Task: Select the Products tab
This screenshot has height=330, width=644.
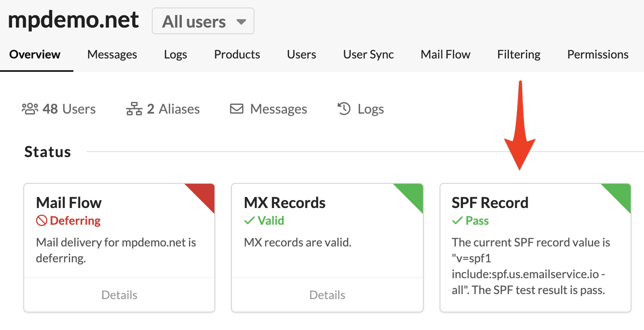Action: (237, 54)
